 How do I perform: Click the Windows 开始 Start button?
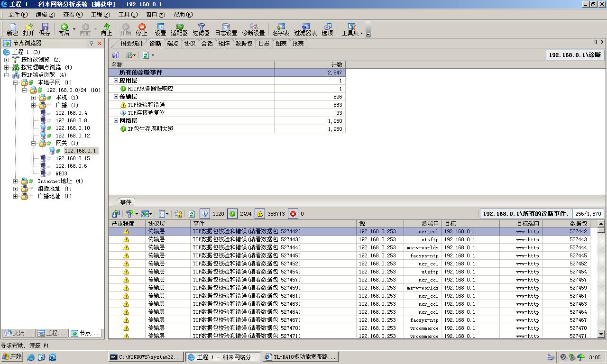click(x=12, y=357)
